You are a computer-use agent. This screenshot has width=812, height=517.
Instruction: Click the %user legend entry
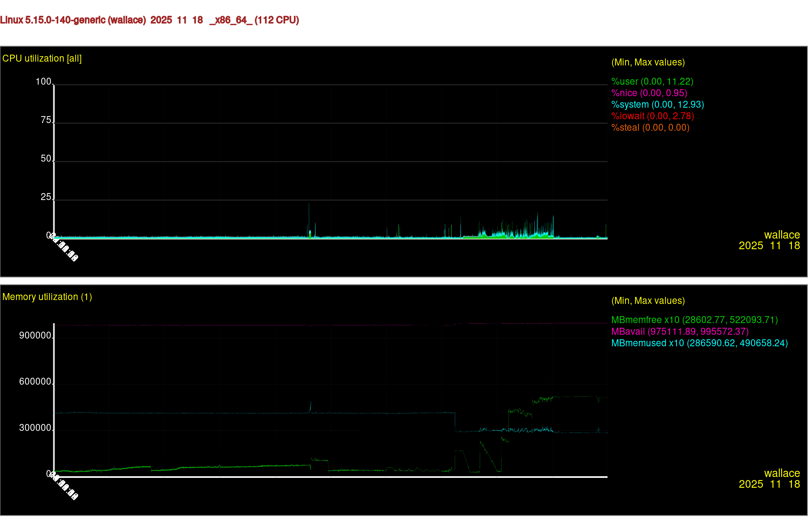(x=652, y=82)
